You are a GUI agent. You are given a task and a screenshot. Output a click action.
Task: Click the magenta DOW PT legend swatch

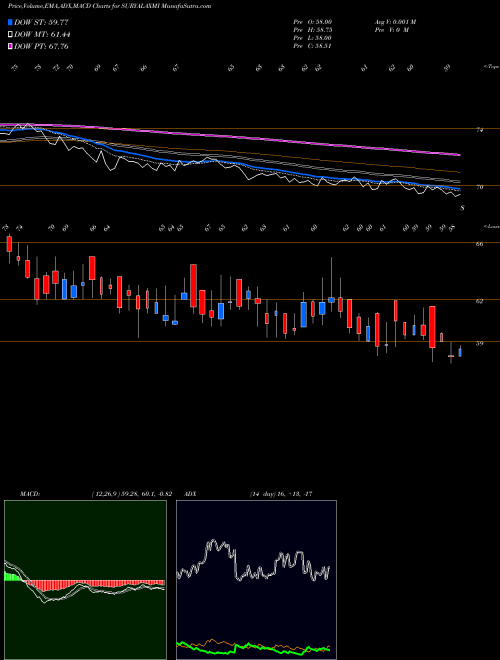pyautogui.click(x=10, y=46)
